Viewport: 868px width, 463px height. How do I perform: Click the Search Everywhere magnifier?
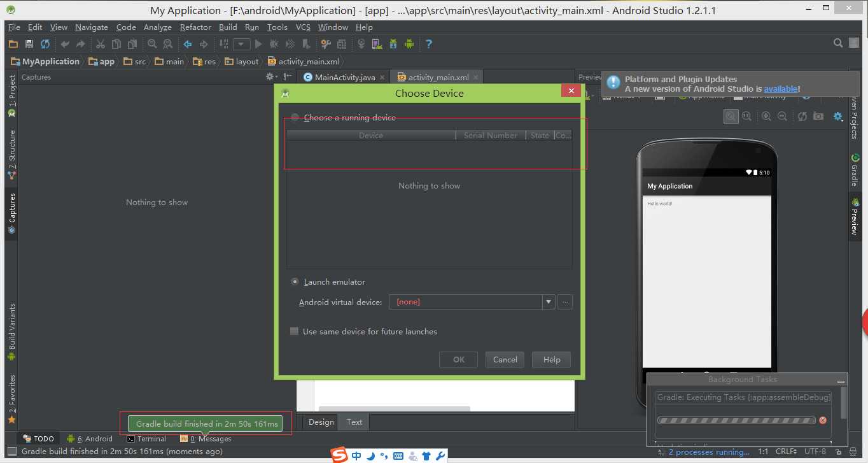click(839, 43)
